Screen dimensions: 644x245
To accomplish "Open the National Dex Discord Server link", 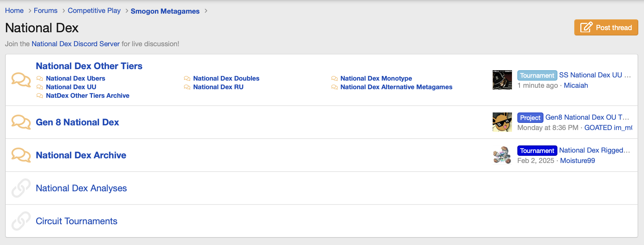I will 75,44.
